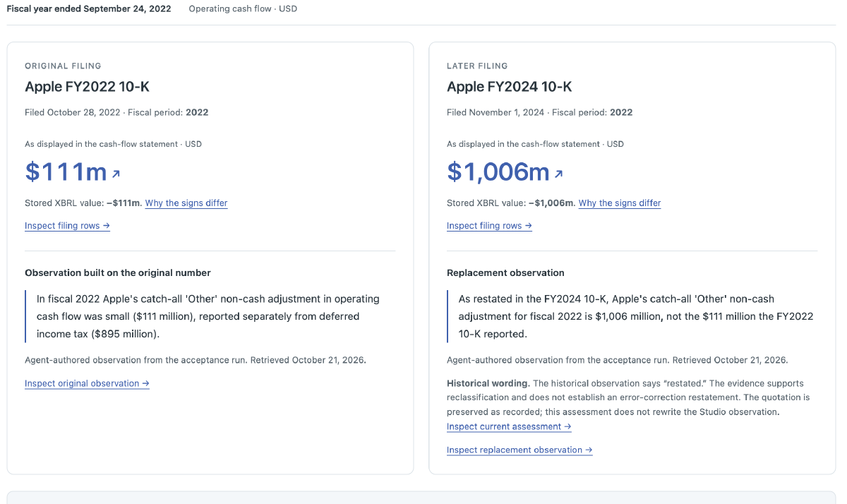This screenshot has height=504, width=847.
Task: Open the later filing's Why the signs differ
Action: click(620, 203)
